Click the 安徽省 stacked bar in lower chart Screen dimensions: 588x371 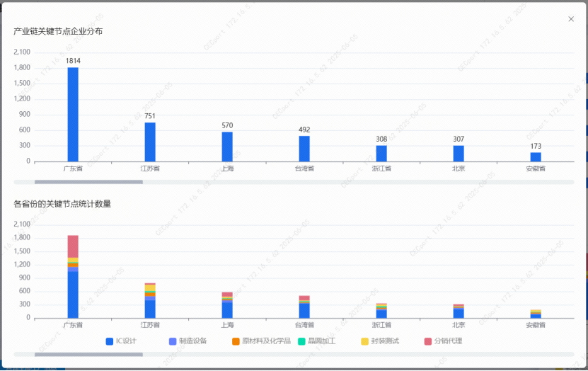coord(536,314)
